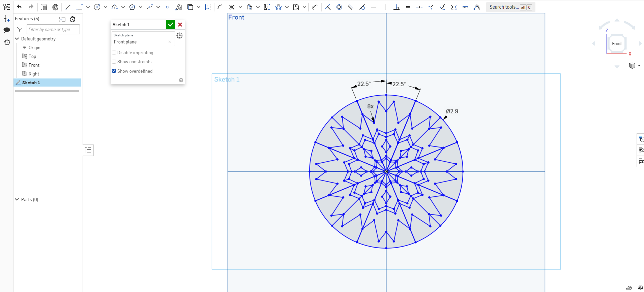Click the Front plane sketch plane field

(143, 39)
